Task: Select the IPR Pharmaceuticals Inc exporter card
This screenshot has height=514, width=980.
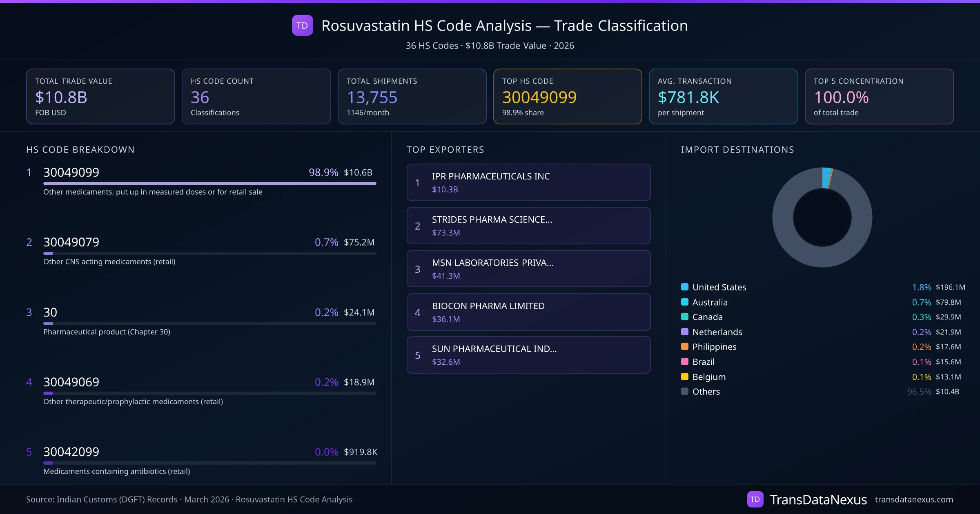Action: click(528, 182)
